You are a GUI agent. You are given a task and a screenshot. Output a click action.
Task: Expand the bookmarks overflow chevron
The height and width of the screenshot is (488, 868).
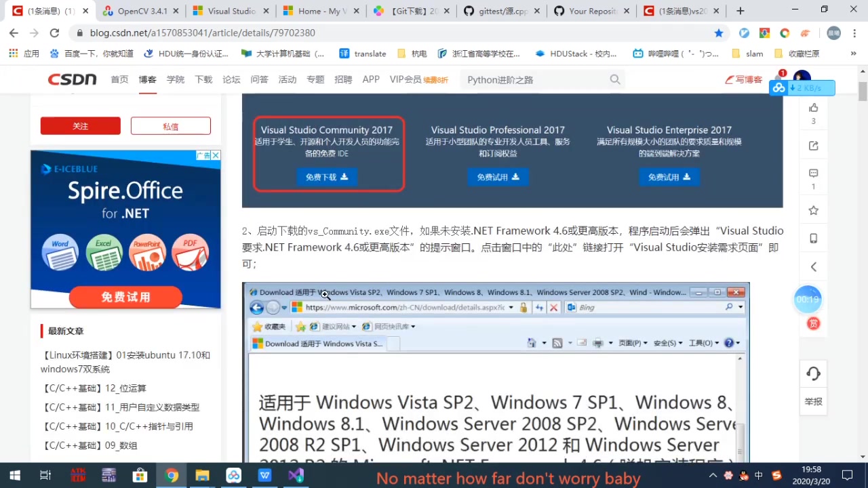point(853,54)
